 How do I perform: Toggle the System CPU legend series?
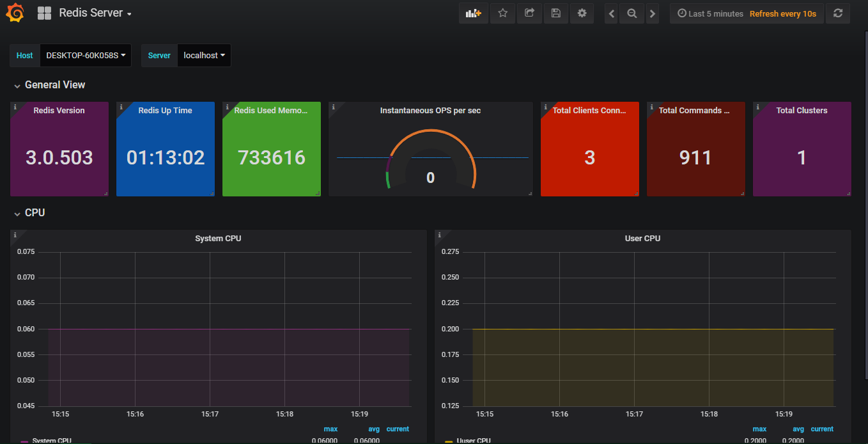click(x=51, y=440)
